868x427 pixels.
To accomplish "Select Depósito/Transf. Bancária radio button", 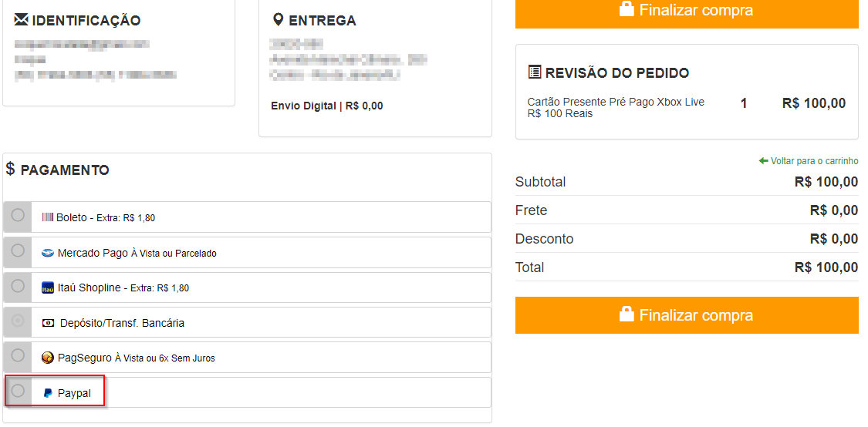I will click(x=18, y=321).
